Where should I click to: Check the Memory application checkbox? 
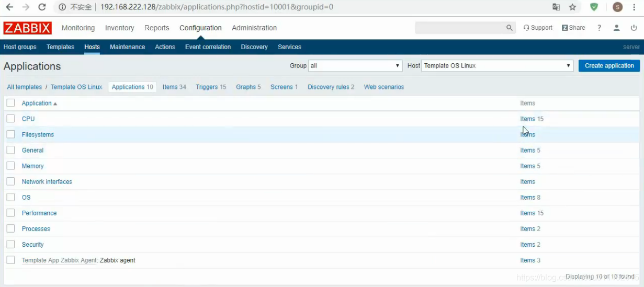(10, 166)
